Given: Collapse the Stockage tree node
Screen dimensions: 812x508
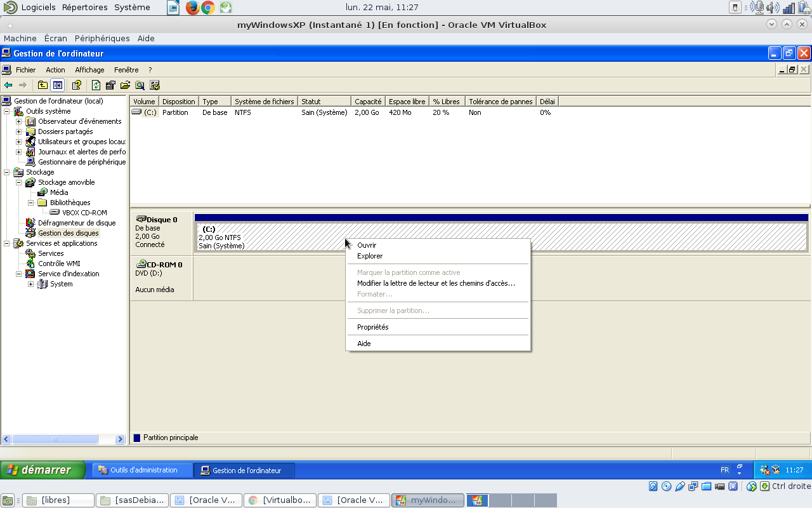Looking at the screenshot, I should tap(7, 172).
